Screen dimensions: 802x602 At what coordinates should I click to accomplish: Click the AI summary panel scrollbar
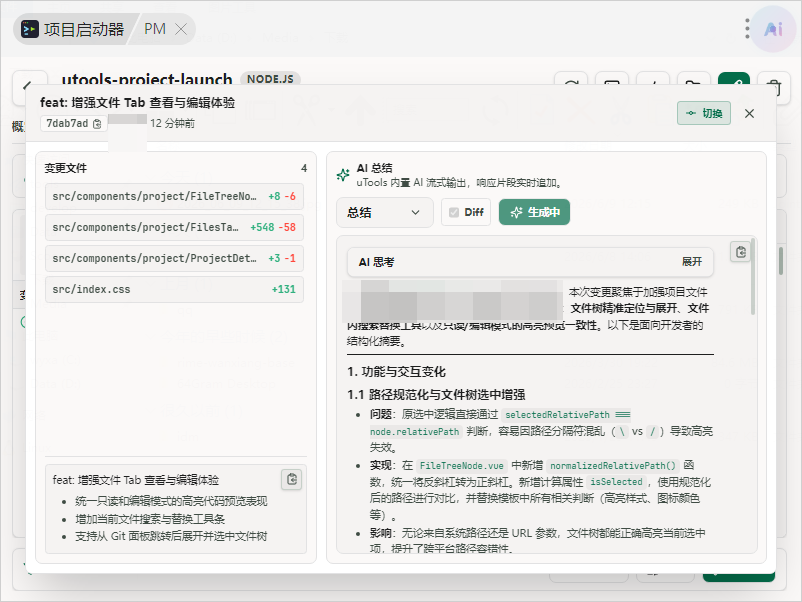click(752, 277)
